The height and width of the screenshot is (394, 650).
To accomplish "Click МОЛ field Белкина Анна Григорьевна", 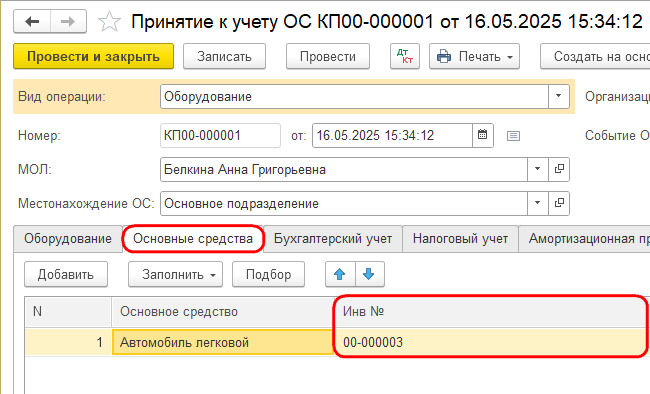I will click(x=344, y=169).
